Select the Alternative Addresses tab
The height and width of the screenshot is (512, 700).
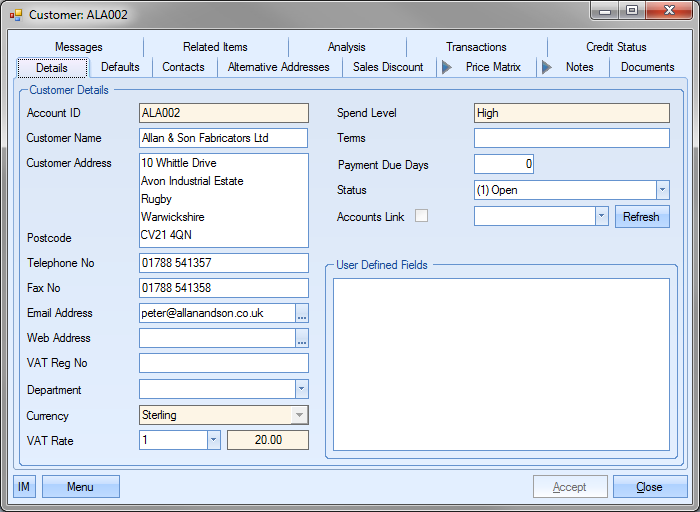click(x=278, y=67)
